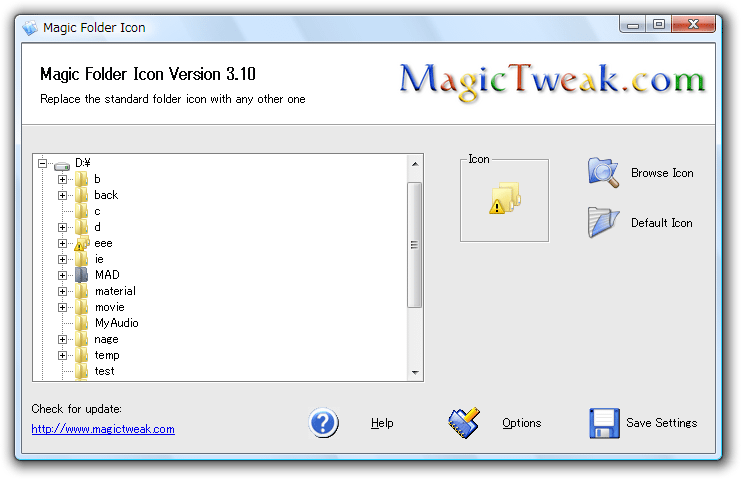Select the D:¥ drive label
The image size is (742, 479).
point(83,163)
